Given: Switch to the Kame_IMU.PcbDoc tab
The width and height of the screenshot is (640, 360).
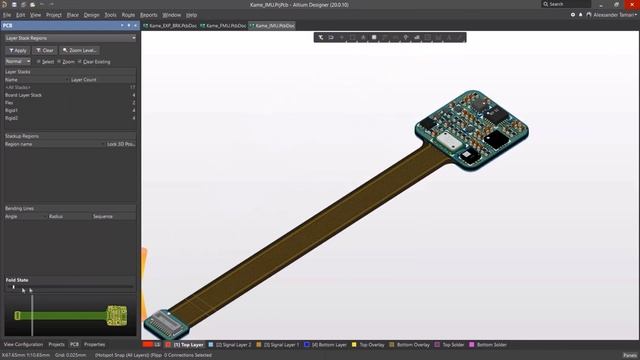Looking at the screenshot, I should point(272,25).
